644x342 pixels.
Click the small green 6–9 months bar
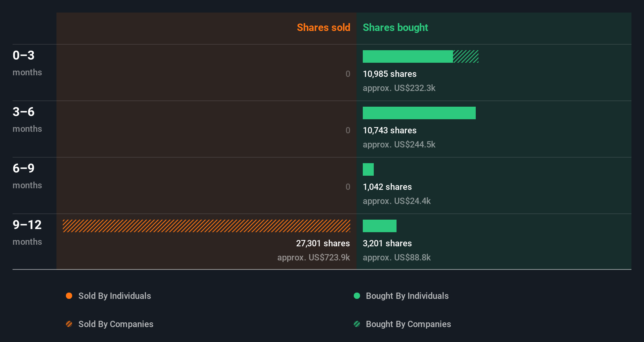tap(368, 169)
